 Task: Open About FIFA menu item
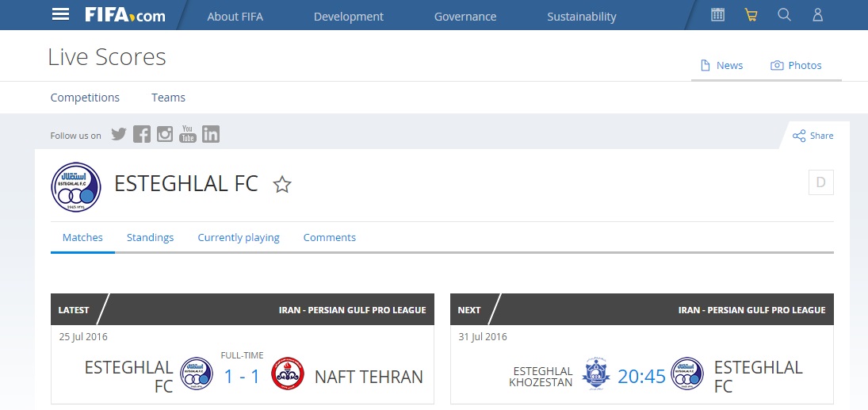[x=235, y=17]
